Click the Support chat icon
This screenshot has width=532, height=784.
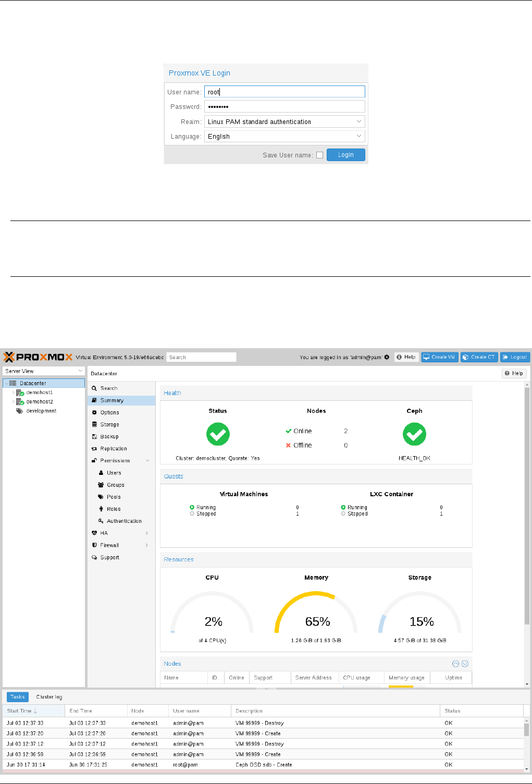tap(94, 557)
